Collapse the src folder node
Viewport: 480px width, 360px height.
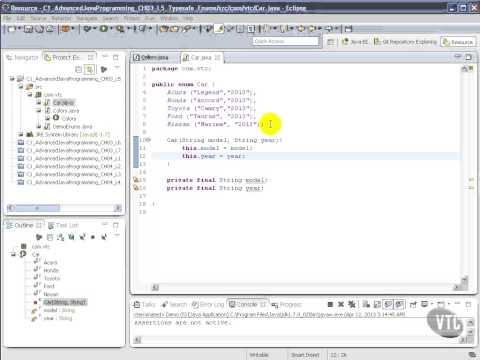(x=21, y=86)
